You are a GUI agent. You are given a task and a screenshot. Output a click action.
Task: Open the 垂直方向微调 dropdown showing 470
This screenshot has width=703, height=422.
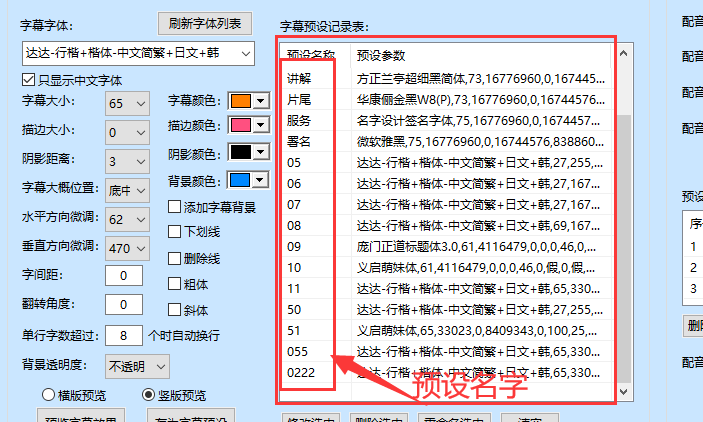(127, 248)
